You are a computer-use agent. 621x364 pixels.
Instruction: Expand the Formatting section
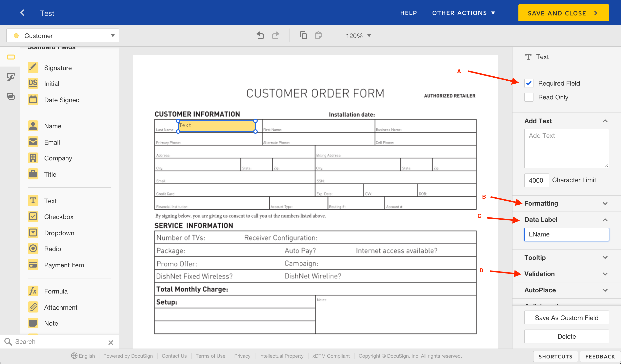tap(605, 203)
